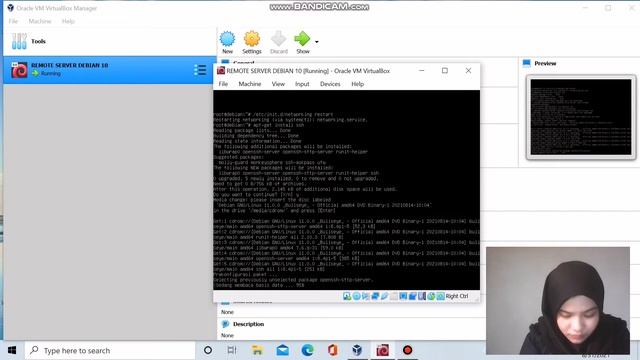Open the Machine menu in VirtualBox Manager
Viewport: 640px width, 360px height.
tap(40, 21)
